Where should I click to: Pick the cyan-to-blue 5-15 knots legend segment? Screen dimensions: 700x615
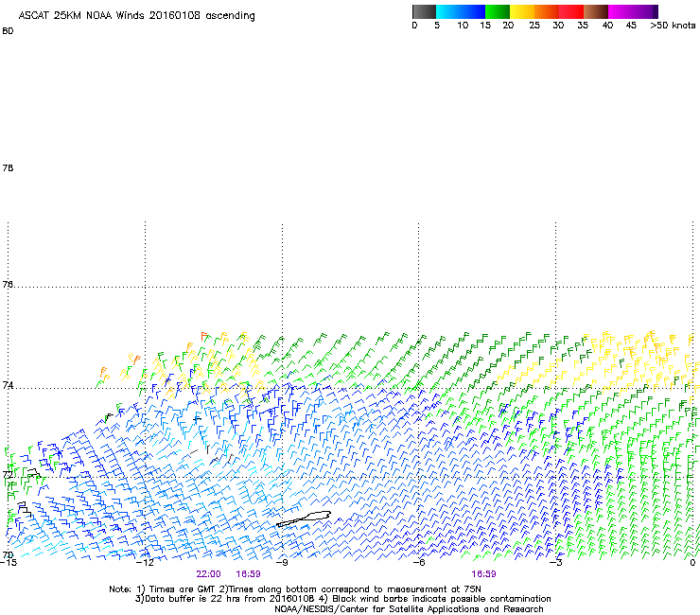click(x=461, y=11)
